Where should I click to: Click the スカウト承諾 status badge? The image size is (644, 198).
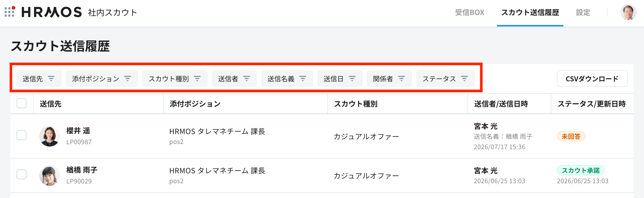pos(581,170)
